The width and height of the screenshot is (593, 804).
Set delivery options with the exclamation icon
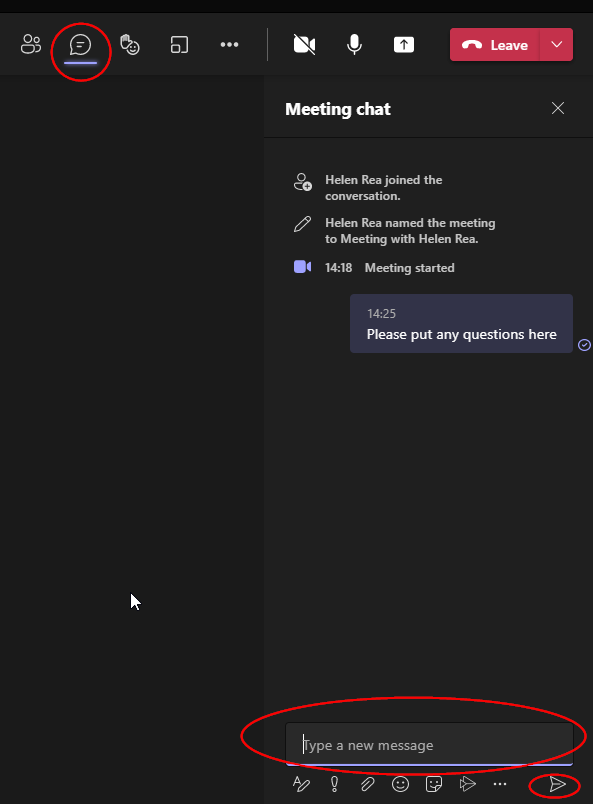pos(334,784)
